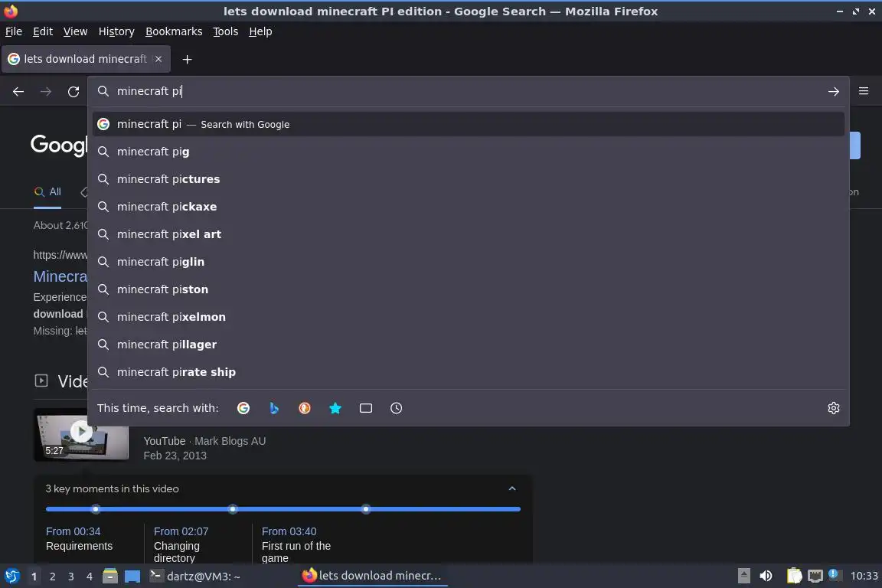Search bookmarks using the star icon
Image resolution: width=882 pixels, height=588 pixels.
(335, 408)
